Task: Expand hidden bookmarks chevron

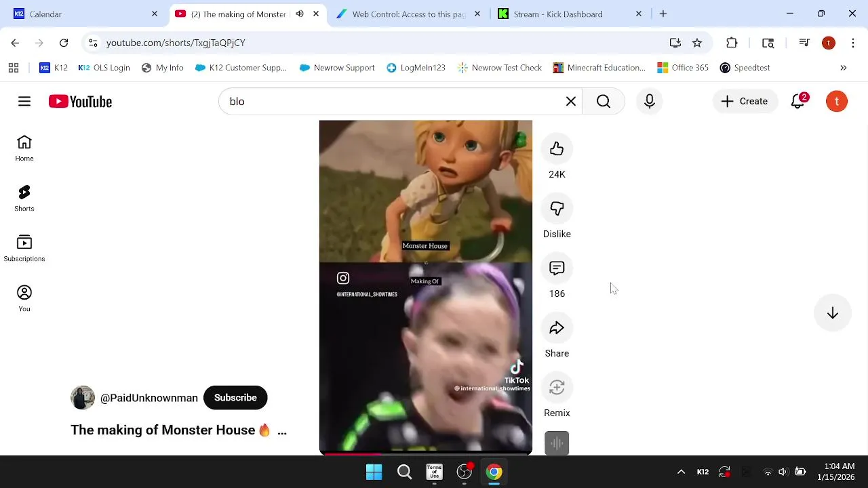Action: pos(844,68)
